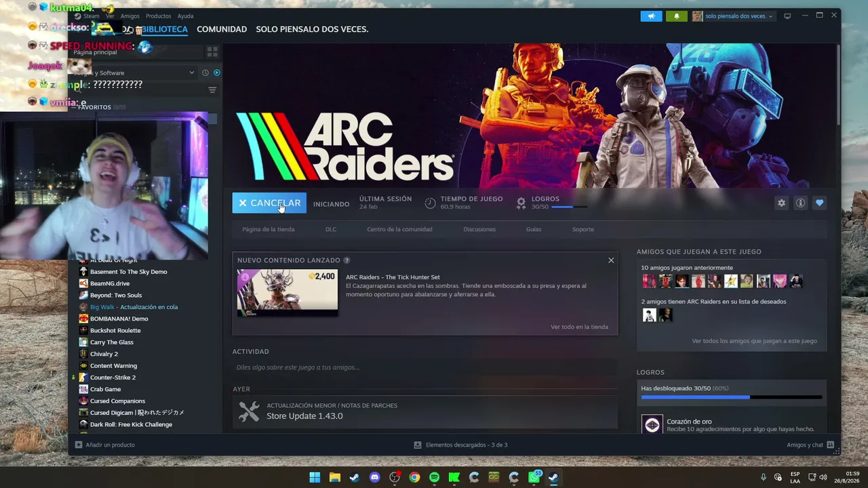Screen dimensions: 868x488
Task: Open 'Amigos y chat' panel
Action: click(810, 445)
